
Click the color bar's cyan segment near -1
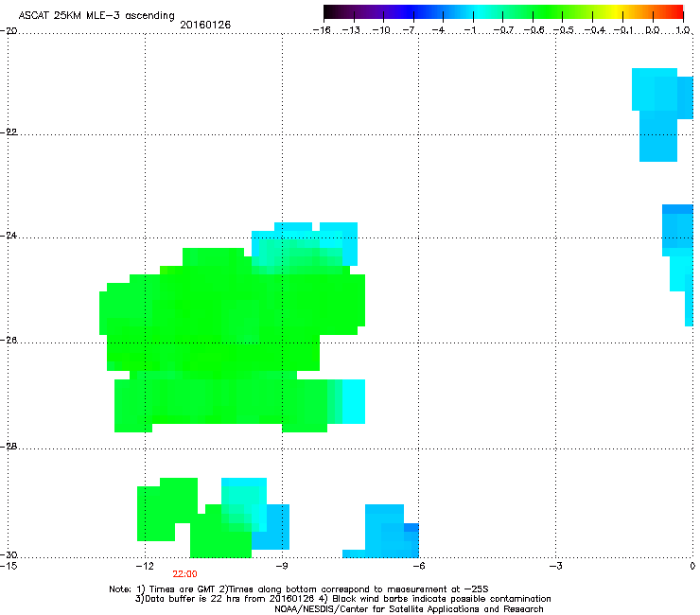[x=473, y=11]
